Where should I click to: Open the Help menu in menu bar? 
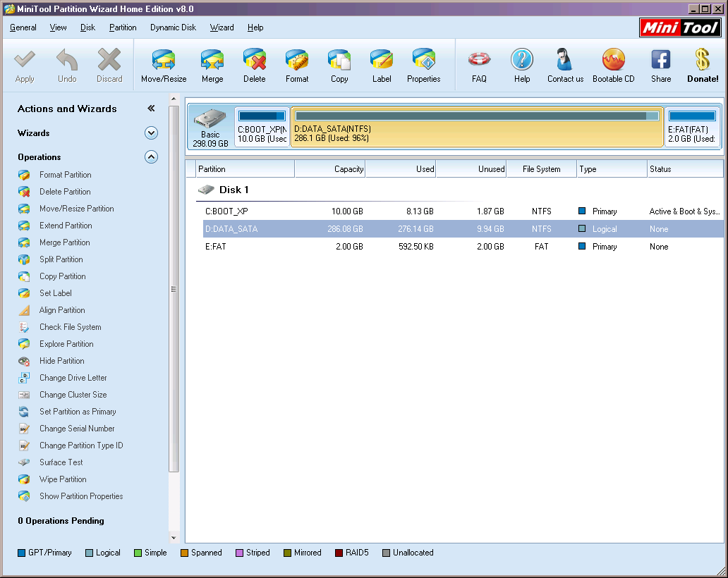pyautogui.click(x=255, y=27)
